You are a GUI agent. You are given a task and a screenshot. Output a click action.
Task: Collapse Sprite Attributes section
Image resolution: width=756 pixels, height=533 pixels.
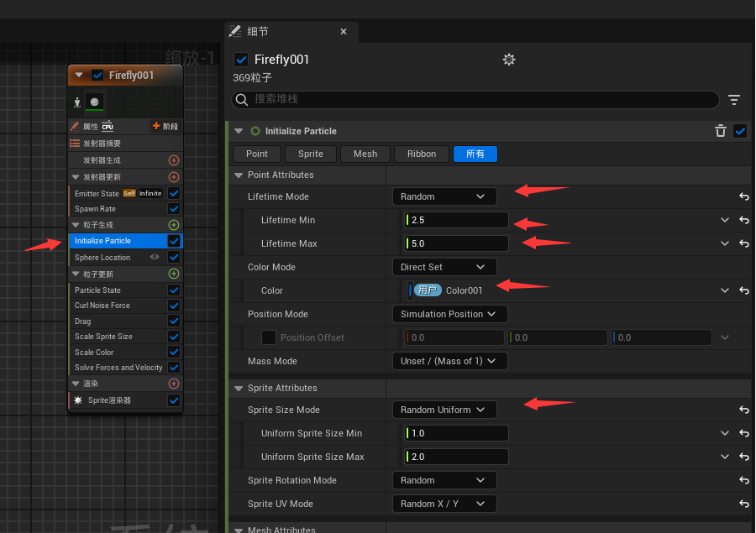click(x=239, y=388)
